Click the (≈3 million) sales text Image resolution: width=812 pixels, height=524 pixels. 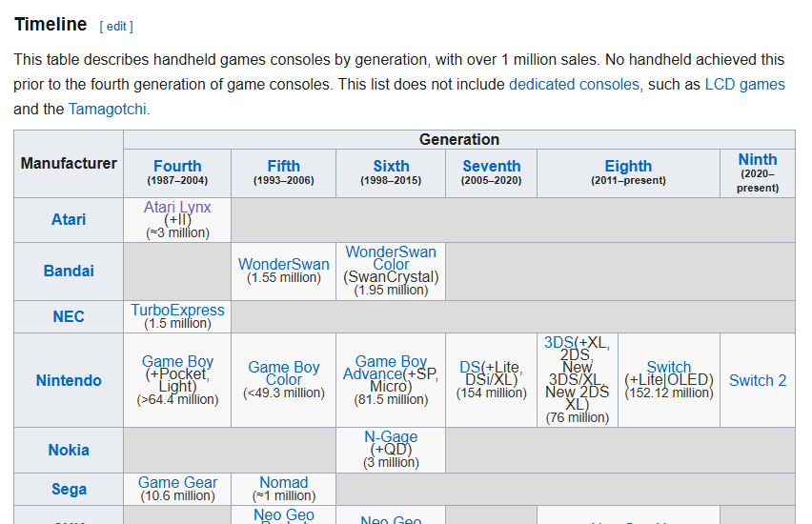point(177,233)
